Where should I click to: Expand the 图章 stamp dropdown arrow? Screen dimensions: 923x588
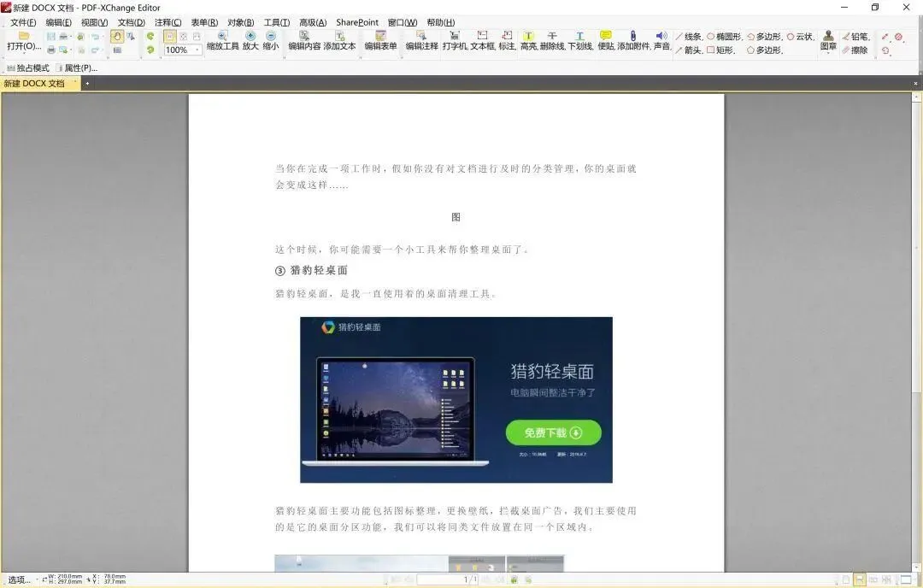tap(828, 53)
